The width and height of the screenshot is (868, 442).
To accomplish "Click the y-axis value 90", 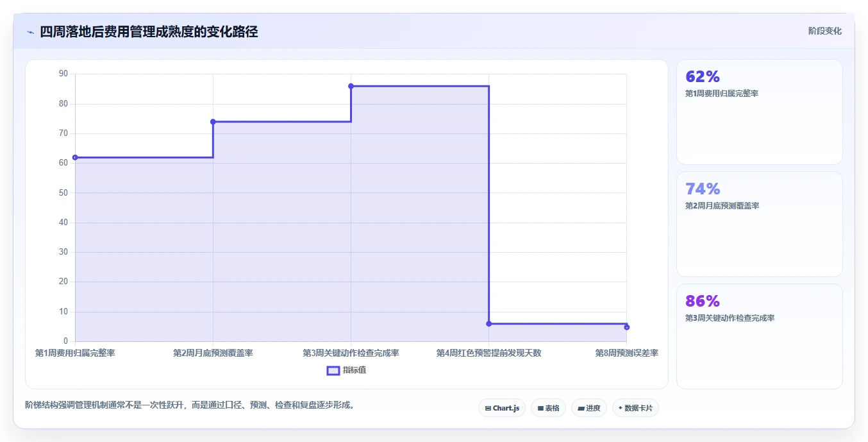I will pos(63,74).
